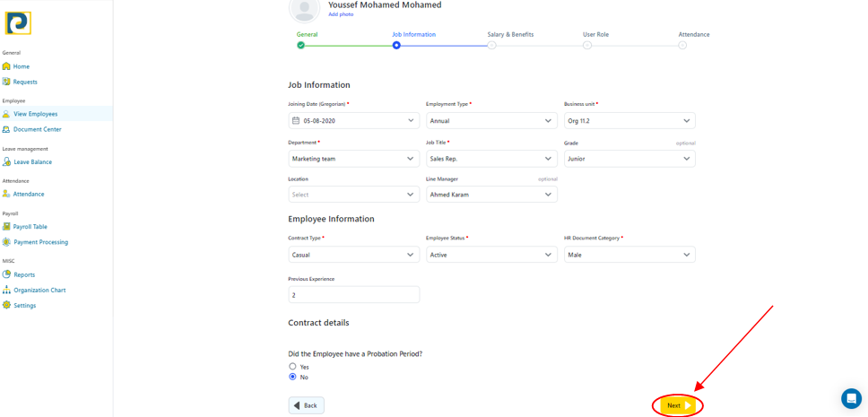
Task: Select Yes for Probation Period
Action: click(292, 367)
